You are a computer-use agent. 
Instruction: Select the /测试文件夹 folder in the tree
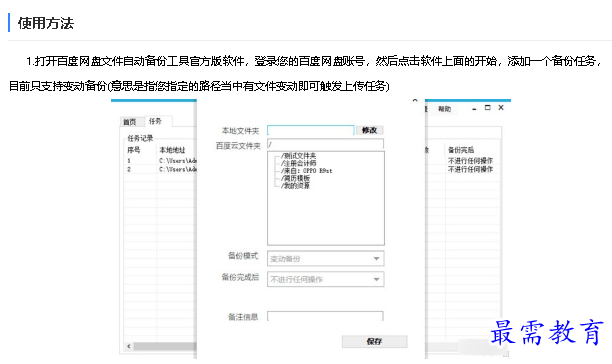click(x=298, y=156)
